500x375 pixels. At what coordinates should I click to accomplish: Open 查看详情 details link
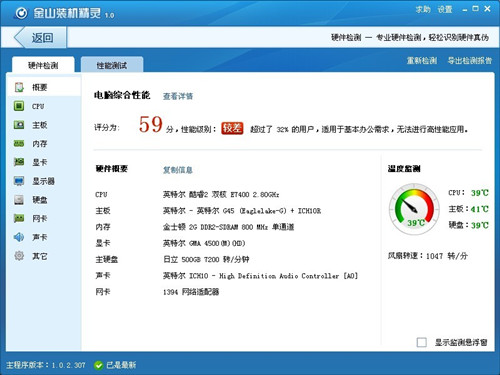(178, 96)
